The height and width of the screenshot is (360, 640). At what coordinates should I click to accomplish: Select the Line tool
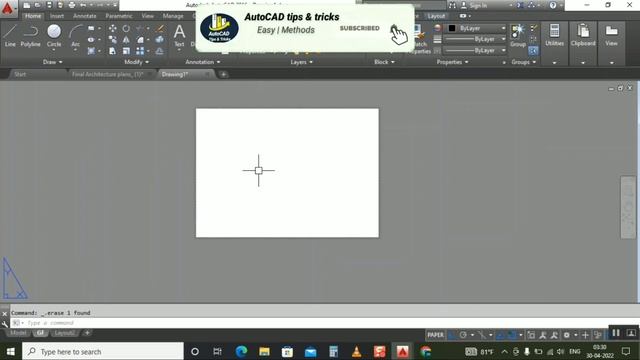10,36
